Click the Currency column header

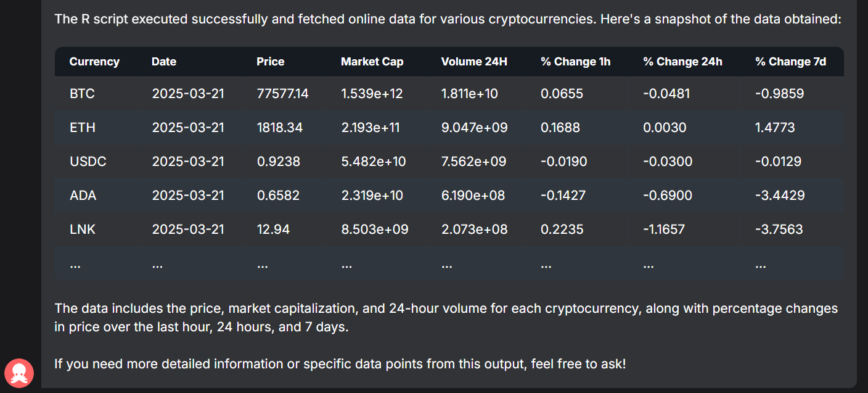pyautogui.click(x=94, y=62)
